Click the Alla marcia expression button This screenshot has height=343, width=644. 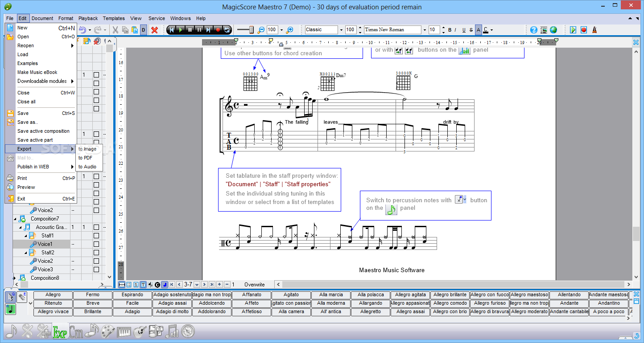tap(331, 295)
